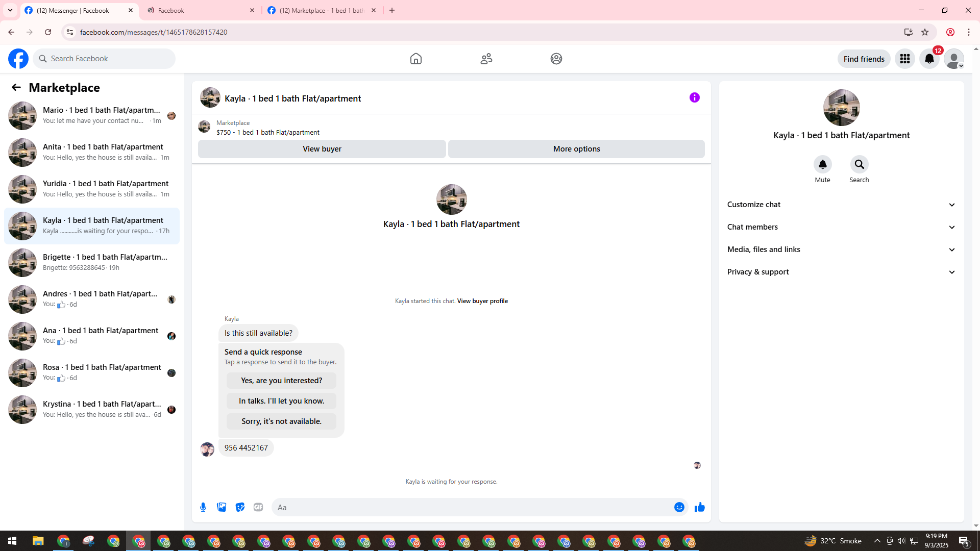Open the View buyer profile link
The height and width of the screenshot is (551, 980).
482,301
